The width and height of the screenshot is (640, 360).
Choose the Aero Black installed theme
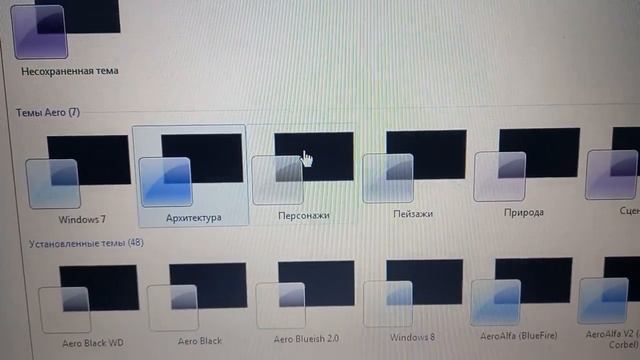click(197, 297)
